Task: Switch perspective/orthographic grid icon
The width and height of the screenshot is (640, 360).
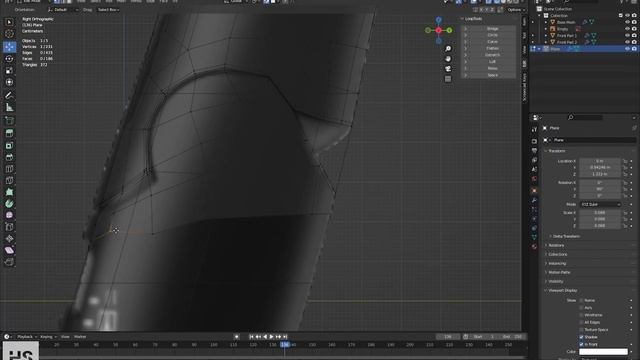Action: click(448, 79)
